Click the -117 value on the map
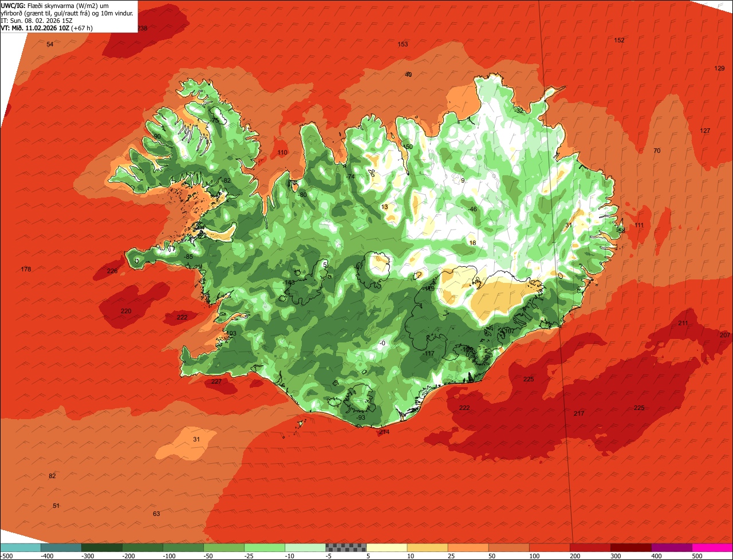Screen dimensions: 733x560 [x=429, y=354]
